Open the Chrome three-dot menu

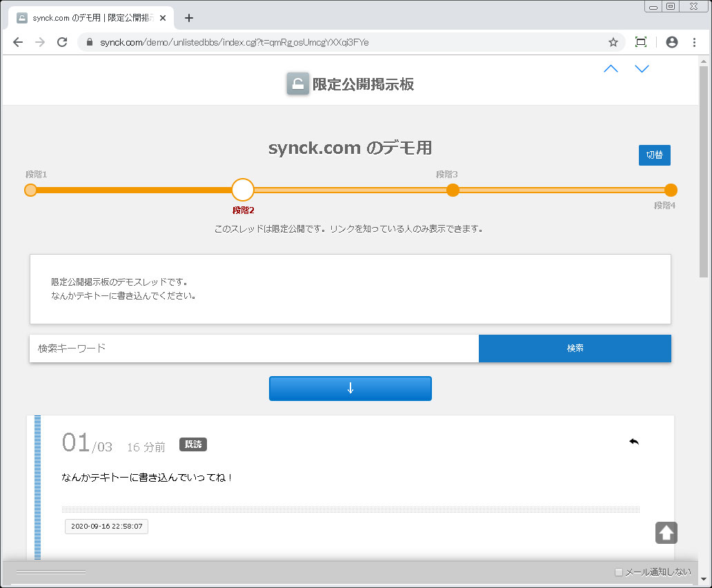(694, 42)
